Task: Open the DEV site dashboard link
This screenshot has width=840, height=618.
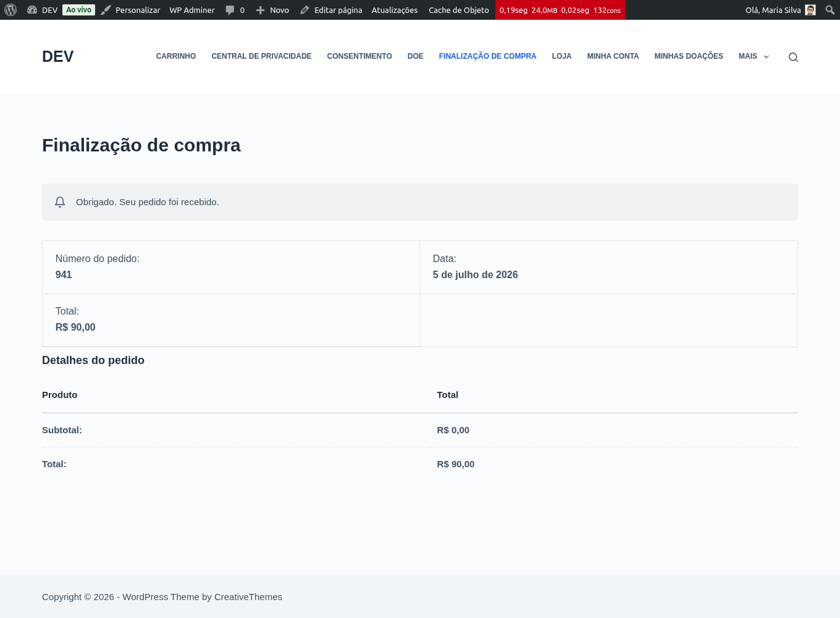Action: [x=42, y=10]
